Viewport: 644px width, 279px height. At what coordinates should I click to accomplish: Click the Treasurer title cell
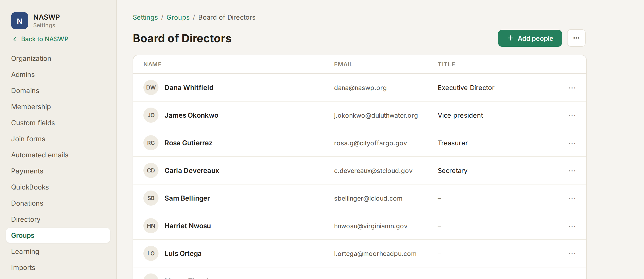(453, 143)
